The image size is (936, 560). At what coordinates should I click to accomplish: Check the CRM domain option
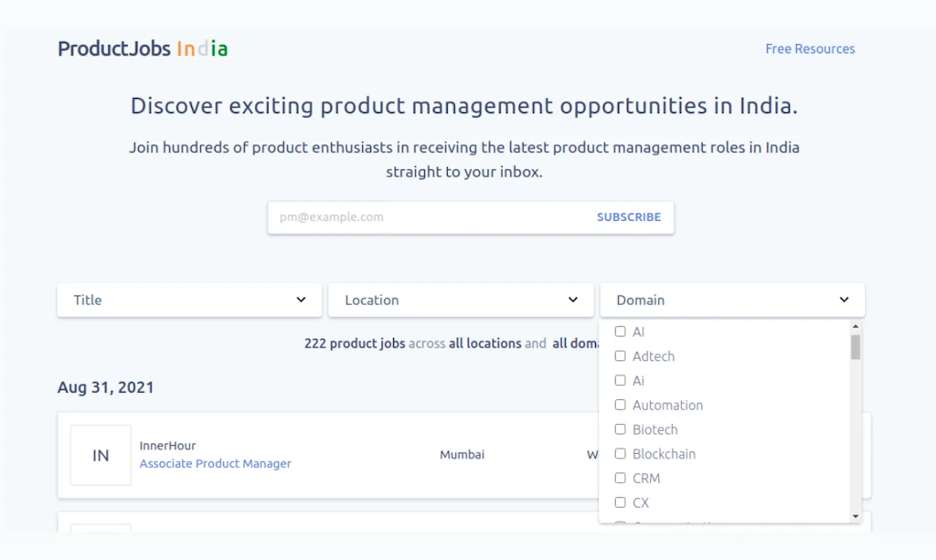click(621, 479)
